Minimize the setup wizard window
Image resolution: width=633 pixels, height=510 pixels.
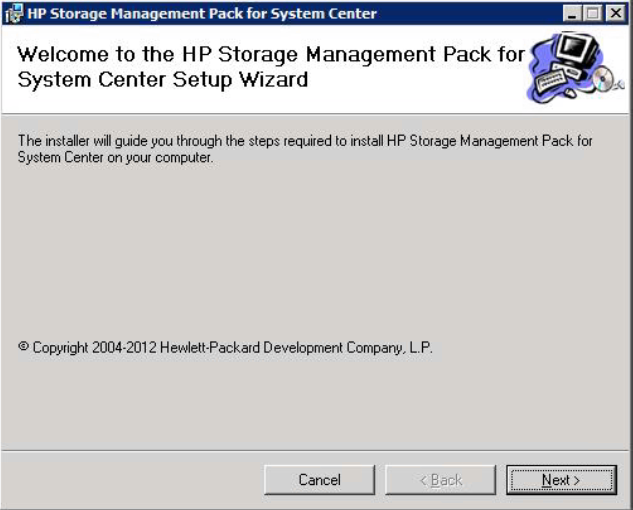[x=573, y=14]
